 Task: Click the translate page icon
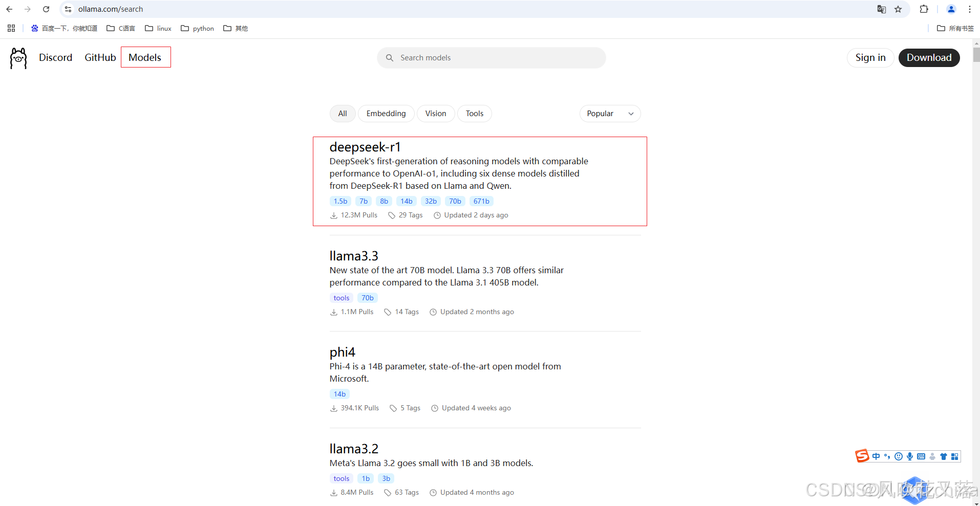pyautogui.click(x=882, y=9)
